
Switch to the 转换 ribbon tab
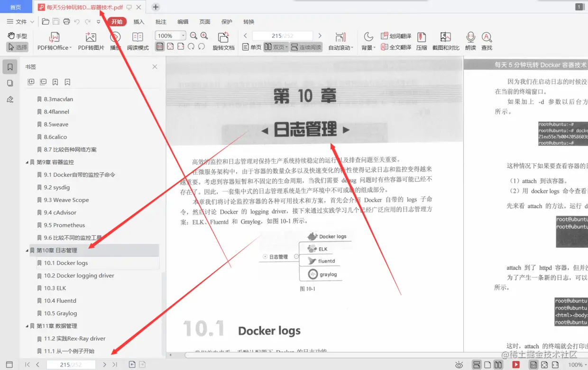pyautogui.click(x=248, y=22)
